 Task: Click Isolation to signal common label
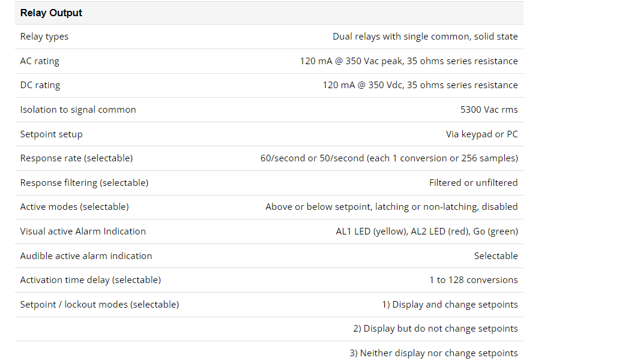78,110
